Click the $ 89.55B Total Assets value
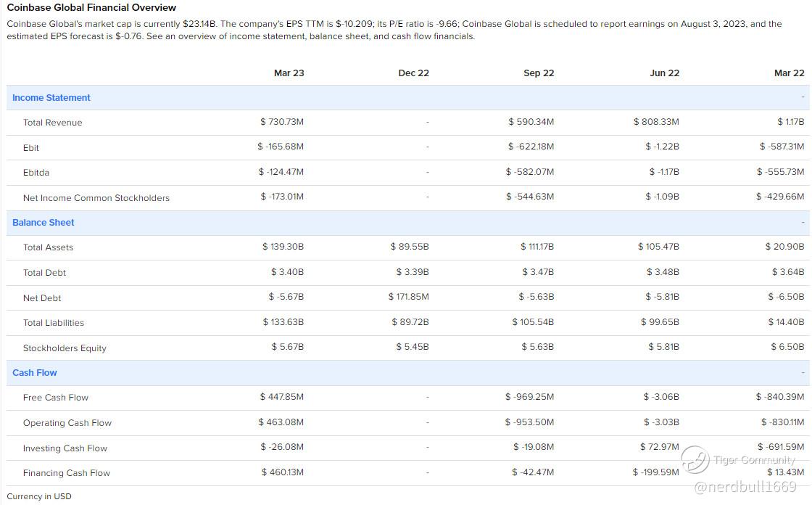The width and height of the screenshot is (812, 505). [x=410, y=247]
